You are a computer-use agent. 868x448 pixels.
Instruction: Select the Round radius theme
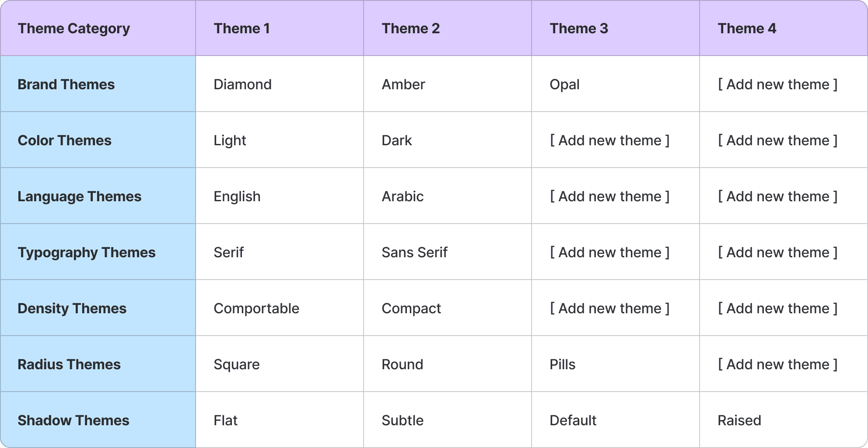pyautogui.click(x=402, y=364)
